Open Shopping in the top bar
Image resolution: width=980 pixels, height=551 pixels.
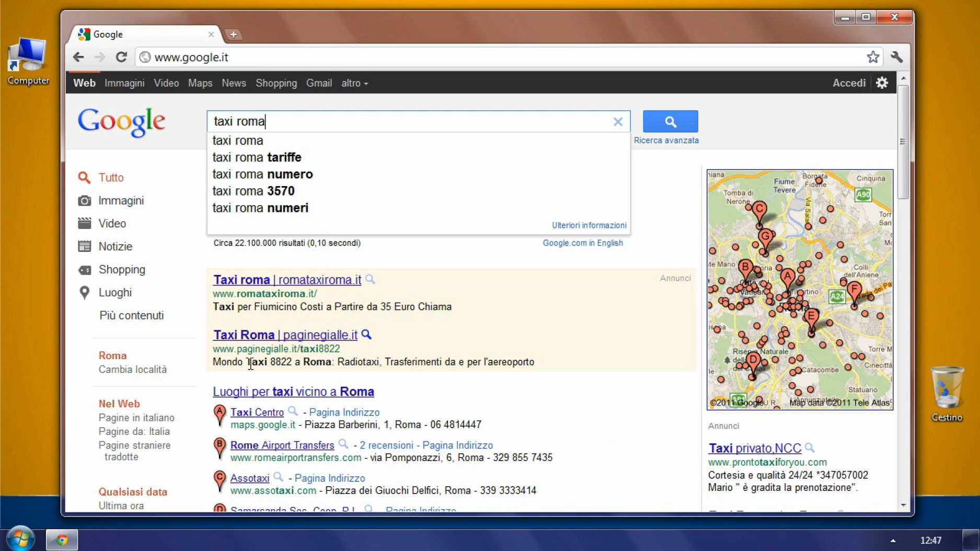pos(276,83)
